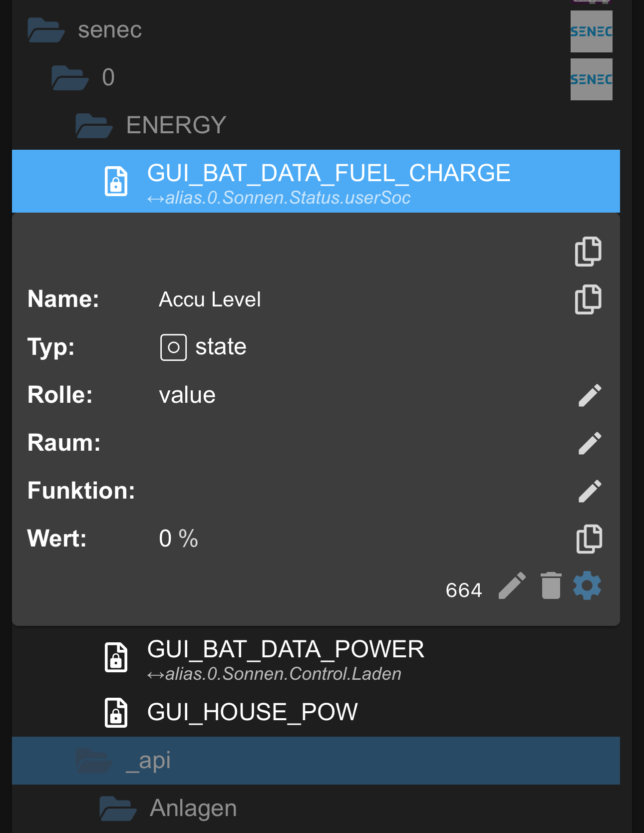Click the 0 % Wert value
Image resolution: width=644 pixels, height=833 pixels.
point(178,539)
